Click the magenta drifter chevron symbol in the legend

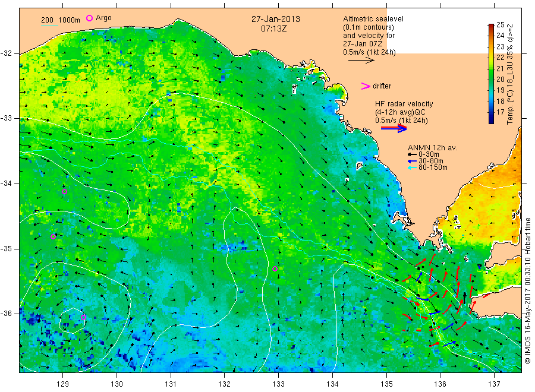pos(366,86)
